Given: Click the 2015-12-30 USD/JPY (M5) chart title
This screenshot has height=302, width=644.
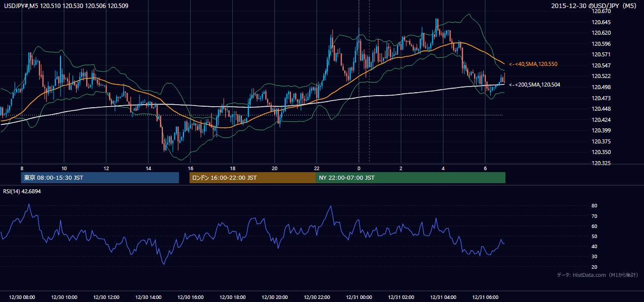Looking at the screenshot, I should (x=595, y=6).
